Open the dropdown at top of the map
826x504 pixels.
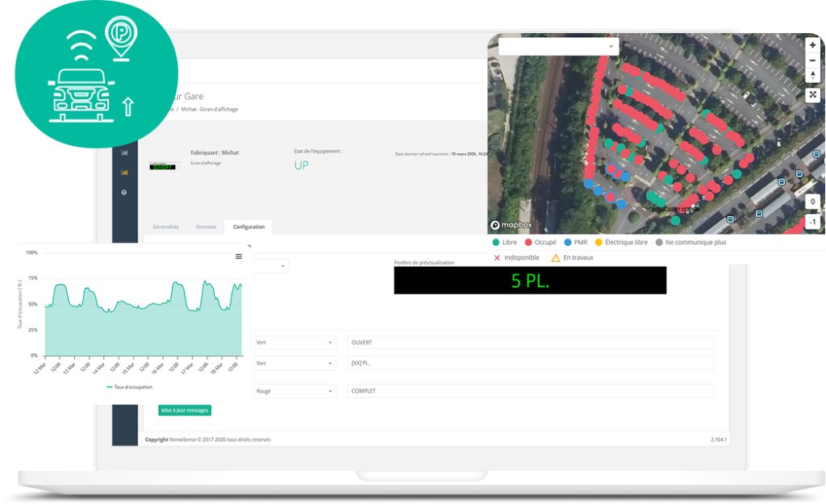coord(557,47)
